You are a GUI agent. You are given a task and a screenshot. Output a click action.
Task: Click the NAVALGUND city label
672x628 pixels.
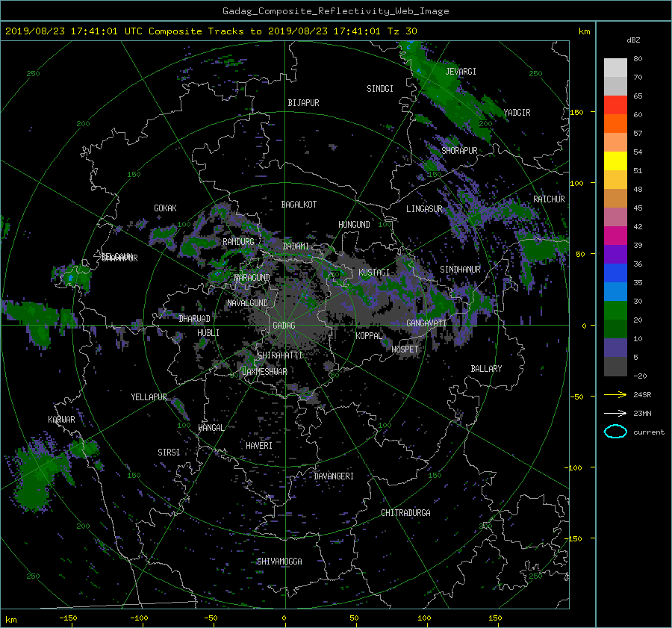(247, 303)
